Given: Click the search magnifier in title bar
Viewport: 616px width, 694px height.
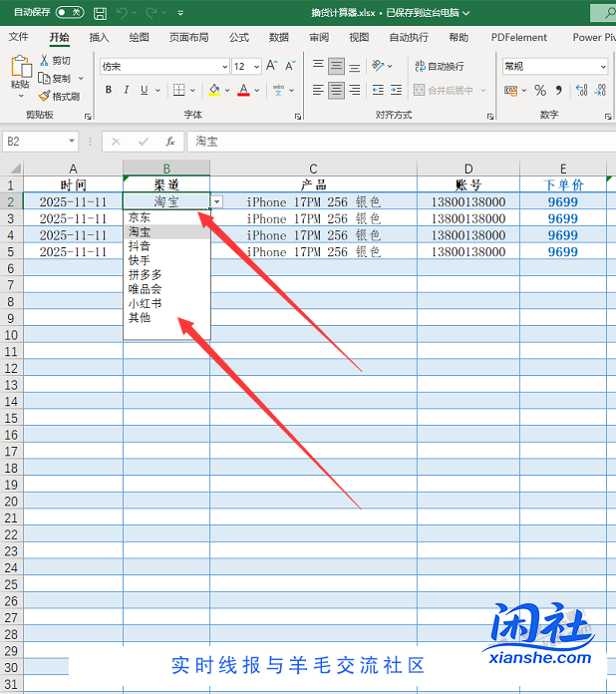Looking at the screenshot, I should click(611, 13).
